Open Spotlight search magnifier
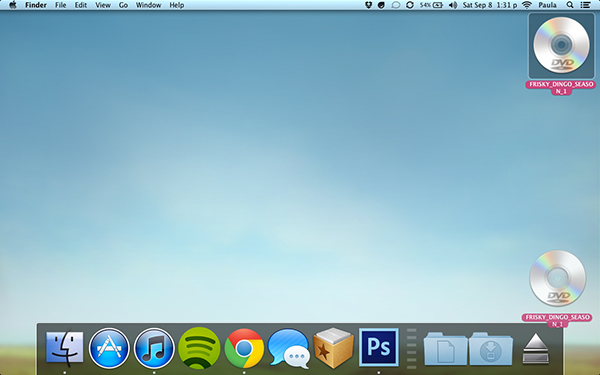Viewport: 600px width, 375px height. (570, 5)
